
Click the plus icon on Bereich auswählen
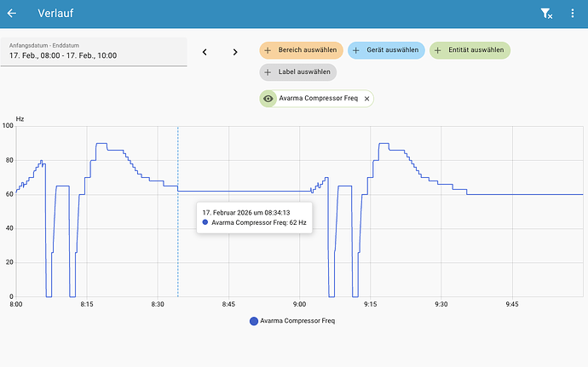pos(268,50)
